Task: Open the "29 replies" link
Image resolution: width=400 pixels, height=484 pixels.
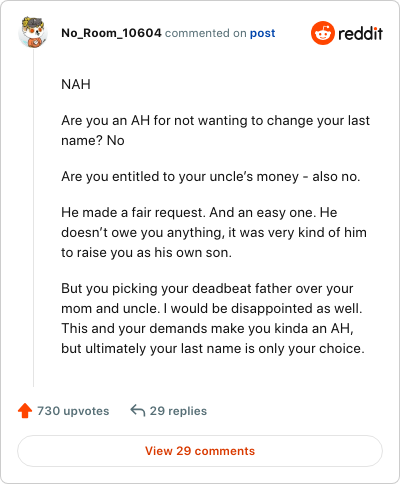Action: [178, 411]
